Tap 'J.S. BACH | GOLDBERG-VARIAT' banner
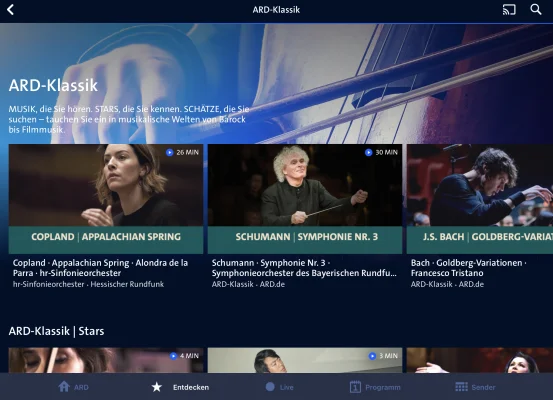This screenshot has width=553, height=400. point(480,240)
